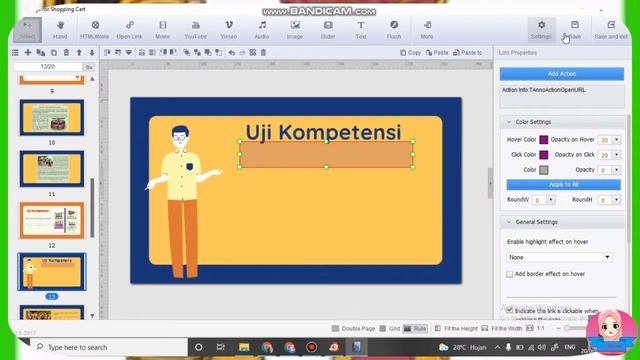Enable Add border effect on hover
The height and width of the screenshot is (360, 640).
click(x=509, y=274)
